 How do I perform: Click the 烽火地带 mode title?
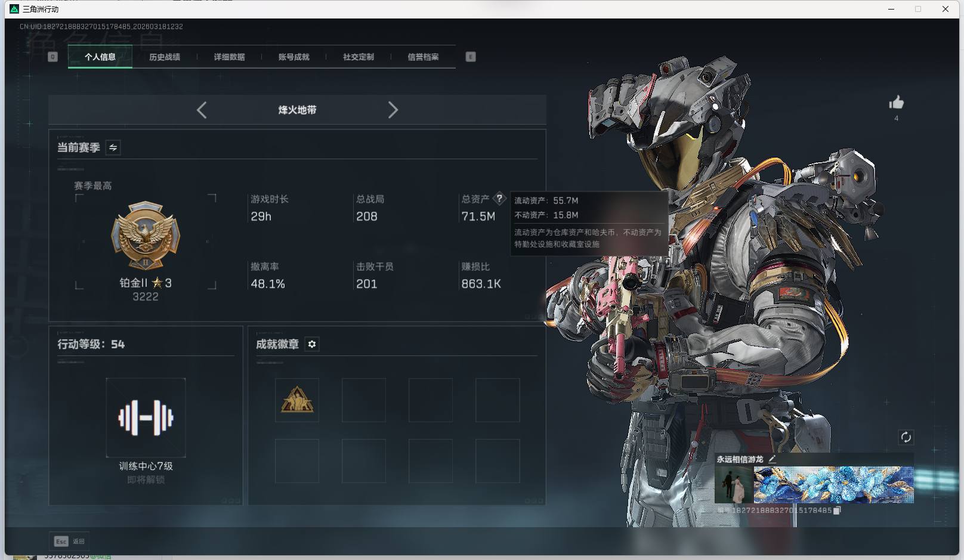pos(297,110)
